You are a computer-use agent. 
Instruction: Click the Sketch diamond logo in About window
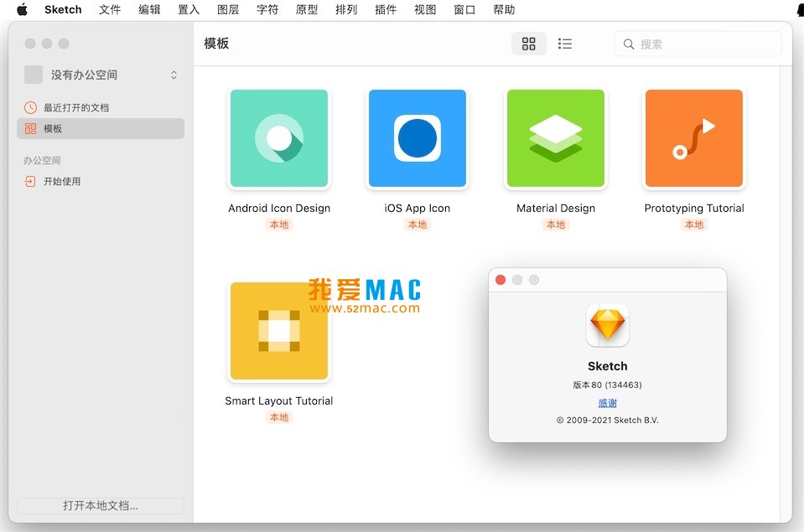[x=607, y=325]
